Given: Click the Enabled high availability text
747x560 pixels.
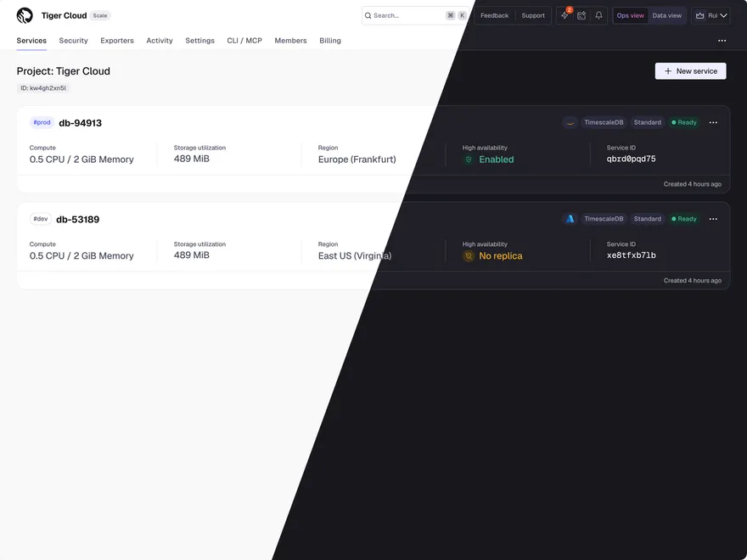Looking at the screenshot, I should (497, 160).
